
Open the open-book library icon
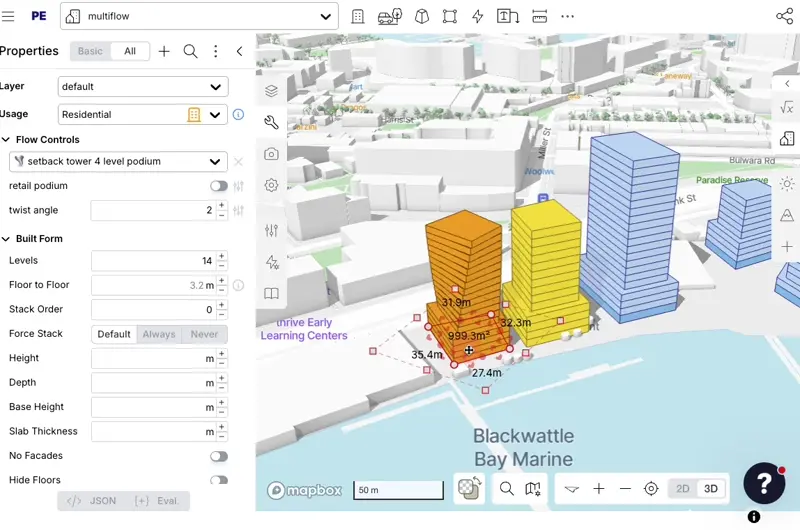271,294
